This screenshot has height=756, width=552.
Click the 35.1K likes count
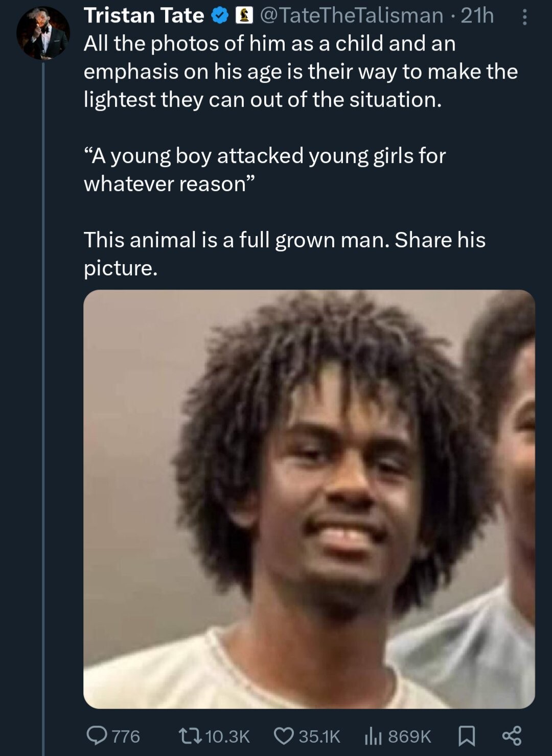tap(319, 736)
